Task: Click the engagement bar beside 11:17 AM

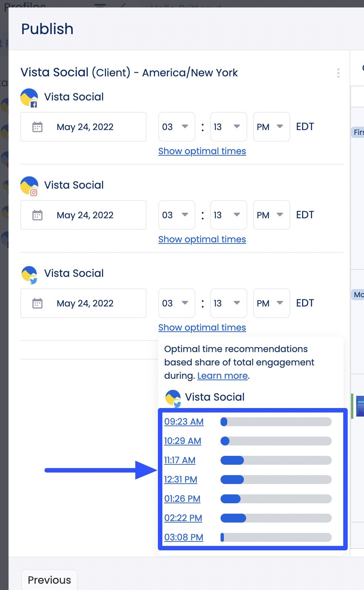Action: tap(276, 460)
